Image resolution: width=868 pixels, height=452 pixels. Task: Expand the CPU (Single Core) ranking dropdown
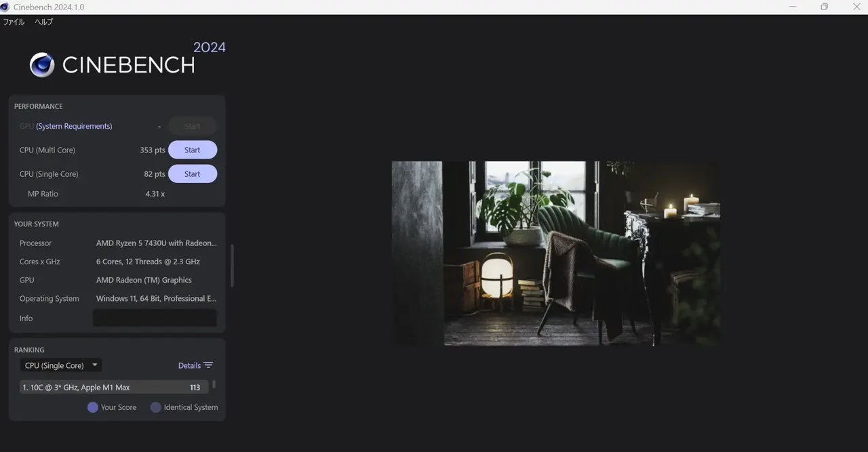tap(60, 365)
